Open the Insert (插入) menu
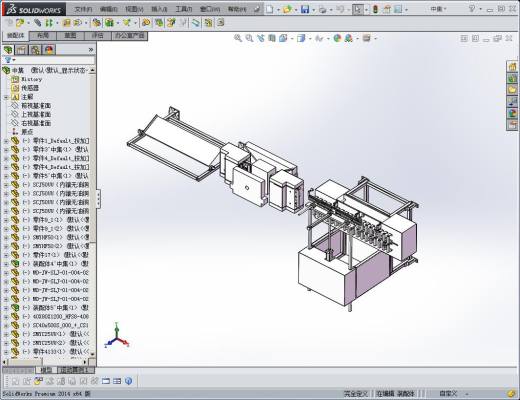The image size is (520, 400). [159, 9]
